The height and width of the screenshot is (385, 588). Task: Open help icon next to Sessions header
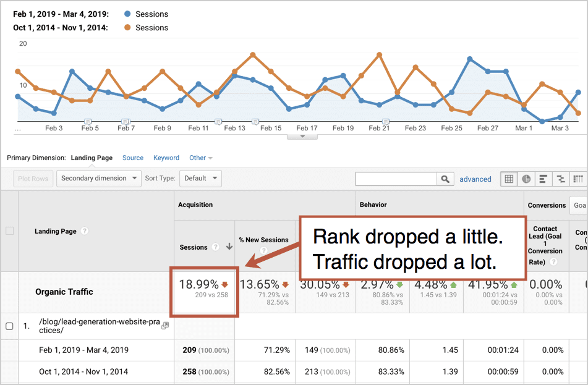pos(215,247)
